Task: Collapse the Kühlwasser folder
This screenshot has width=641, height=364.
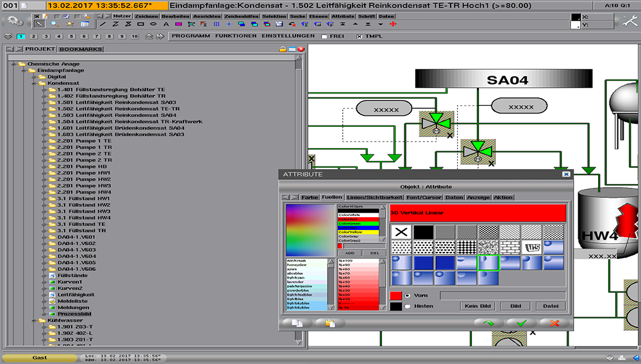Action: click(x=34, y=320)
